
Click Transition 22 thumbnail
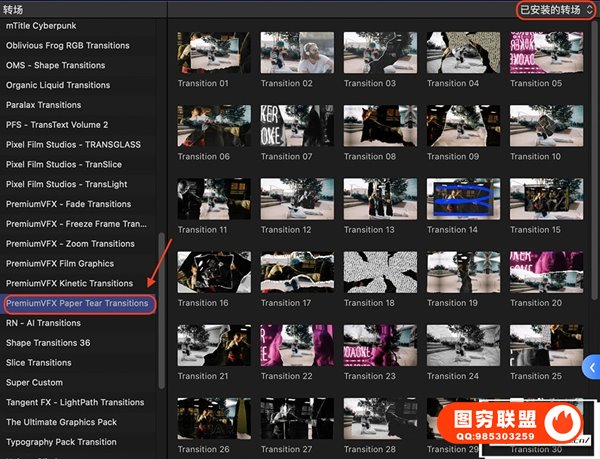point(297,345)
